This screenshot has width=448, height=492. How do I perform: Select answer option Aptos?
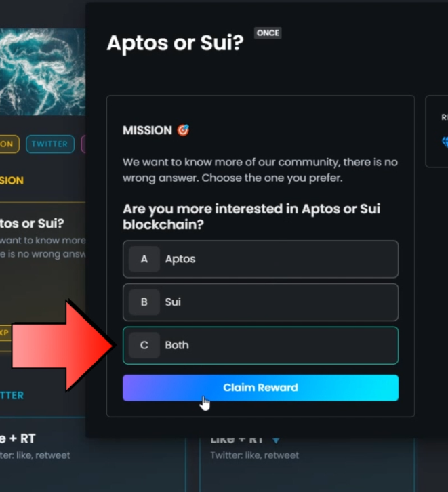pyautogui.click(x=260, y=259)
